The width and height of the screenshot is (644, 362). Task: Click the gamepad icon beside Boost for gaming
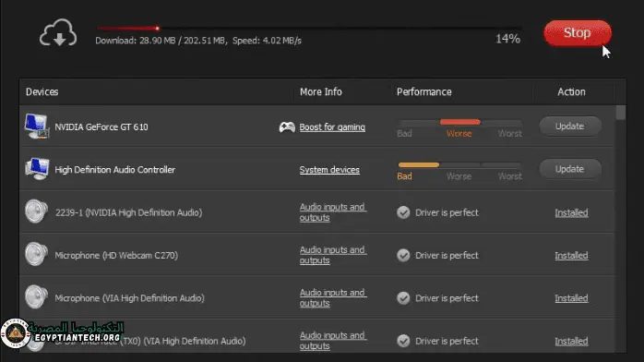click(x=287, y=127)
